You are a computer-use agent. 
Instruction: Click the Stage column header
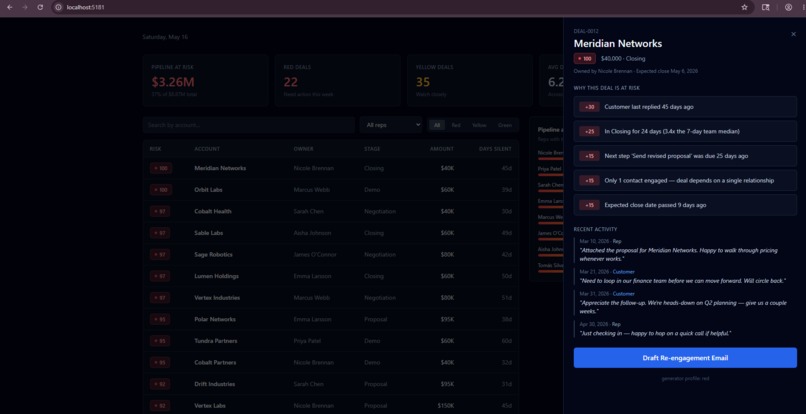pos(372,149)
